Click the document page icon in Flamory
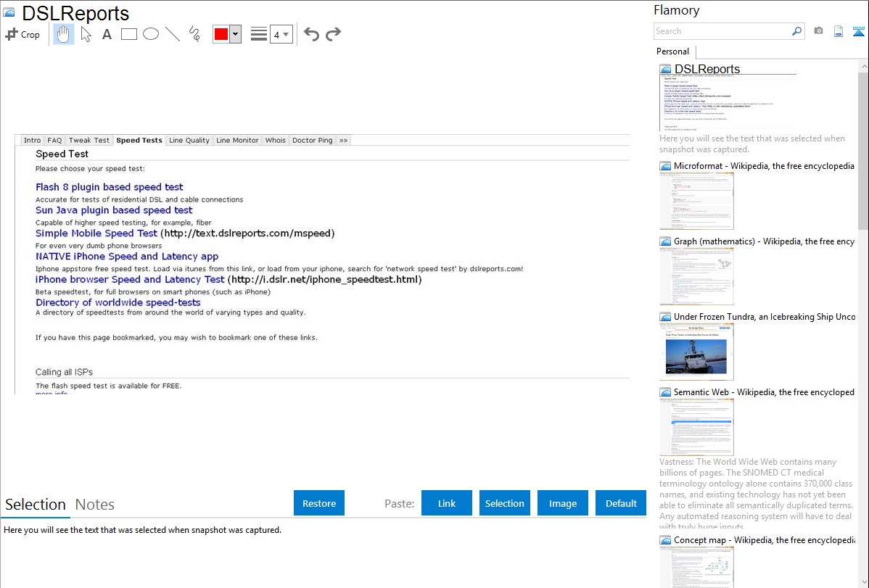Image resolution: width=869 pixels, height=588 pixels. (839, 31)
